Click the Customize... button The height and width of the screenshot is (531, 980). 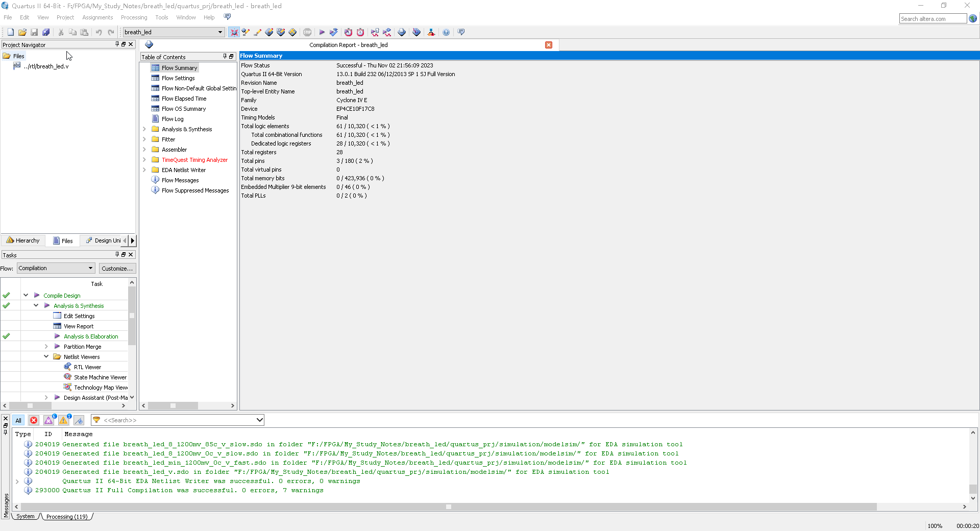point(117,269)
